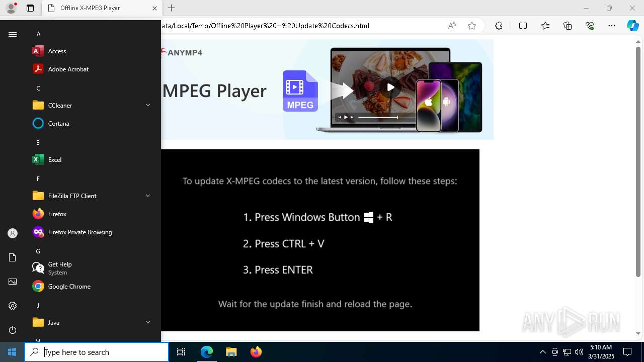The height and width of the screenshot is (362, 644).
Task: Click the network icon in system tray
Action: [x=567, y=352]
